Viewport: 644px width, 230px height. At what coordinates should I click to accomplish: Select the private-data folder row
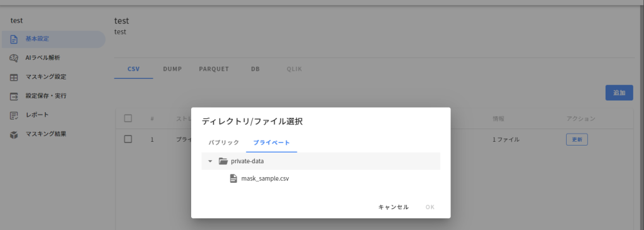pos(320,161)
